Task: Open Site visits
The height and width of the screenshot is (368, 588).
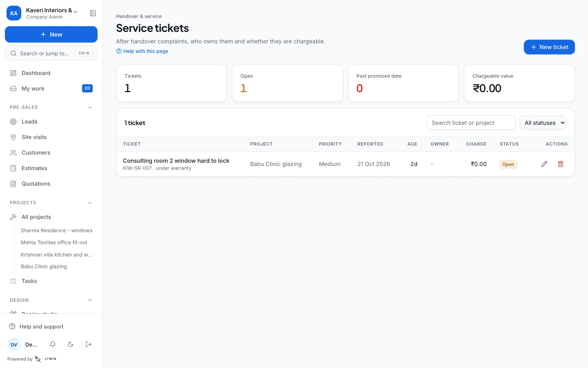Action: pos(51,137)
